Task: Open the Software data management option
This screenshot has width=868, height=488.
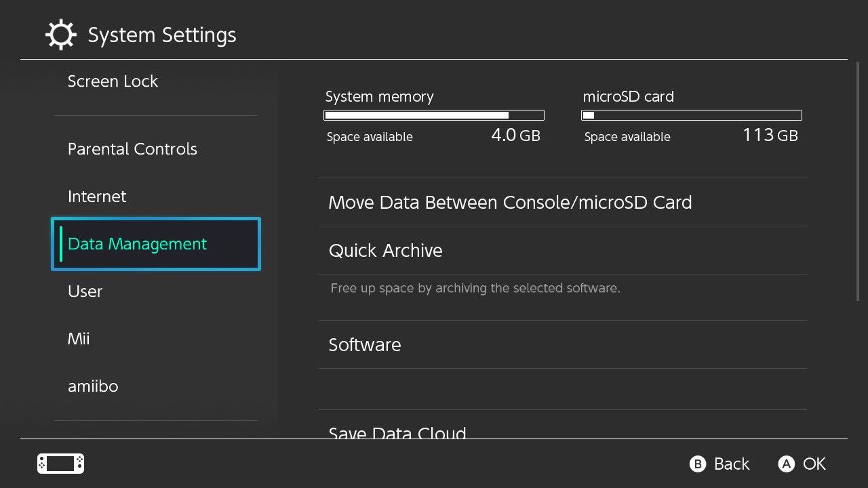Action: [562, 345]
